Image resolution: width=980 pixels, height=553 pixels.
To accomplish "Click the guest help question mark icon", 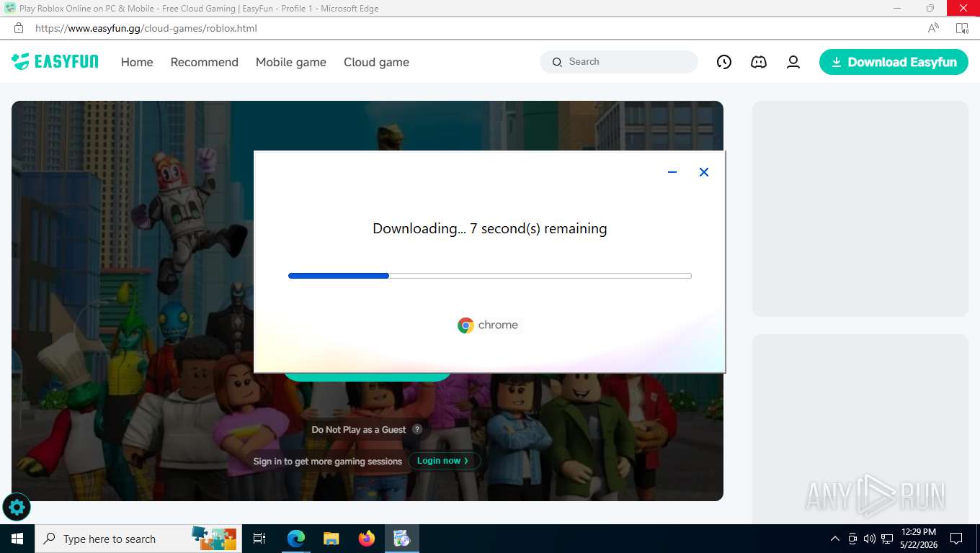I will point(417,429).
